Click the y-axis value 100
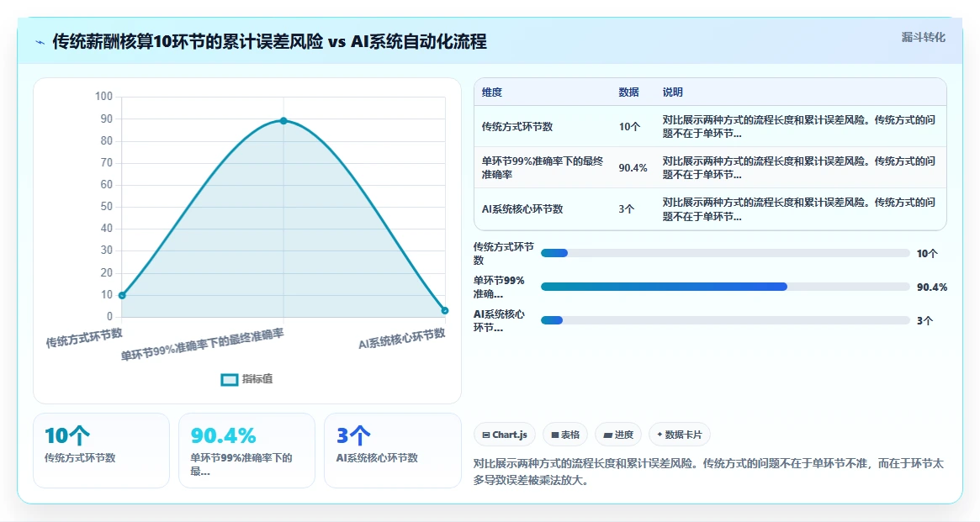Screen dimensions: 980x522 coord(103,96)
